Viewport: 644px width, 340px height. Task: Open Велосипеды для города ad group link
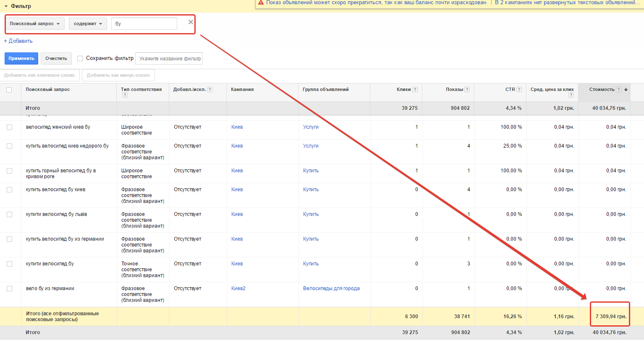pos(331,288)
